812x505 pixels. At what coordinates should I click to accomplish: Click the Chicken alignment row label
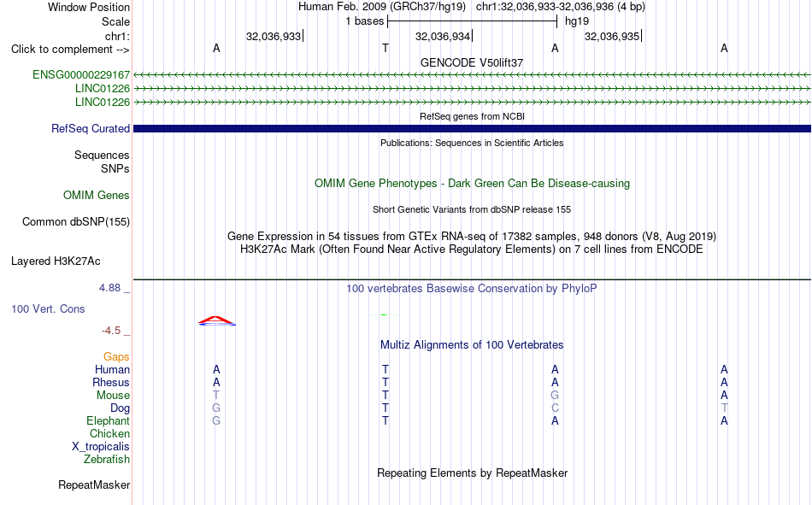click(x=109, y=433)
